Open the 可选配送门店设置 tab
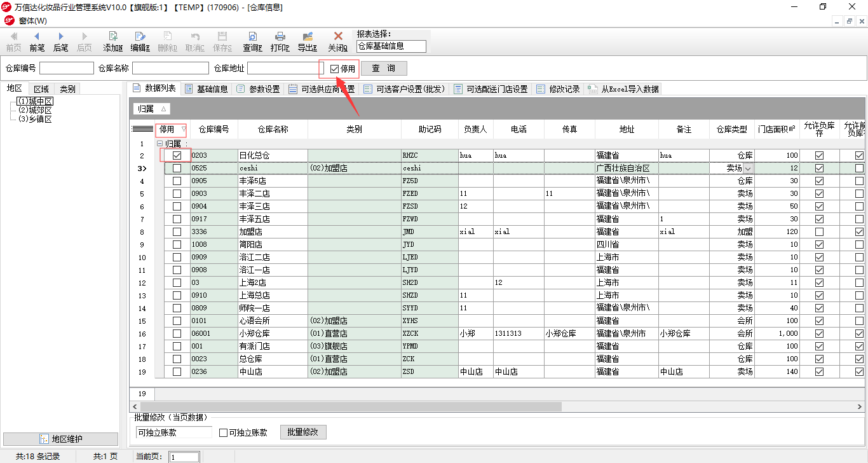Screen dimensions: 868x463 pos(491,89)
